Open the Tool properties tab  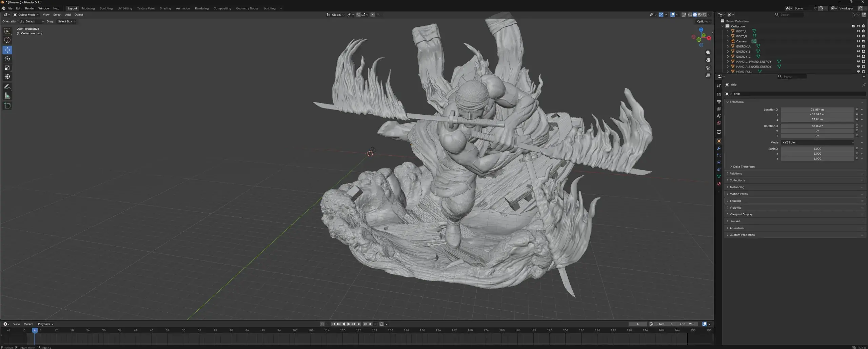719,86
